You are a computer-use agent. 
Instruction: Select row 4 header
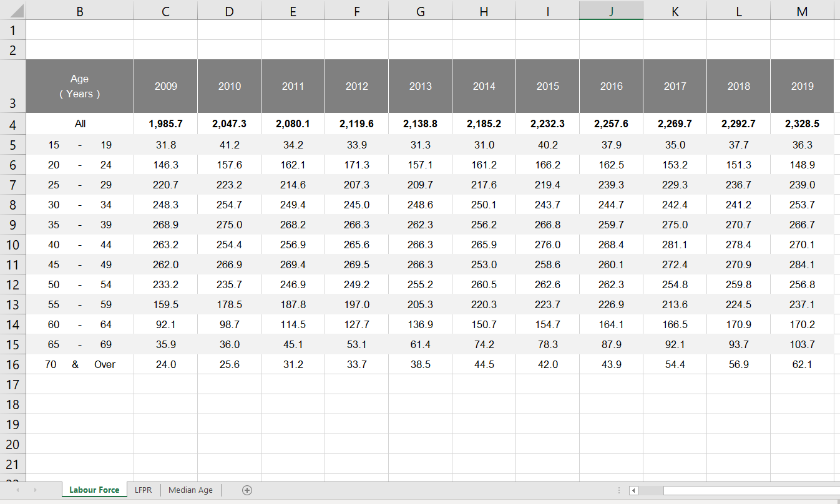[12, 124]
